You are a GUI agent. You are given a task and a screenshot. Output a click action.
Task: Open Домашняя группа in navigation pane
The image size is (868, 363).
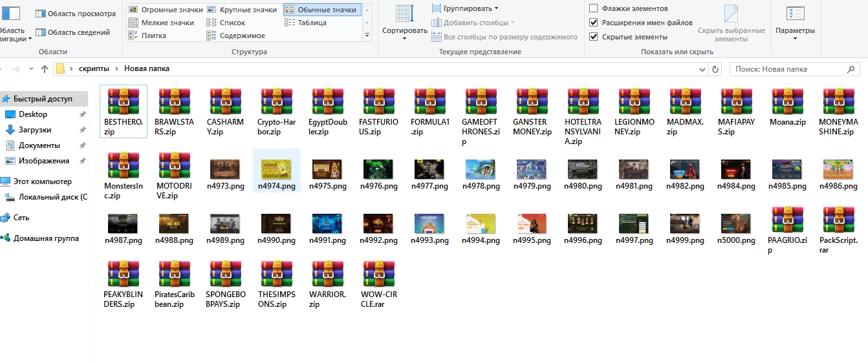[45, 238]
